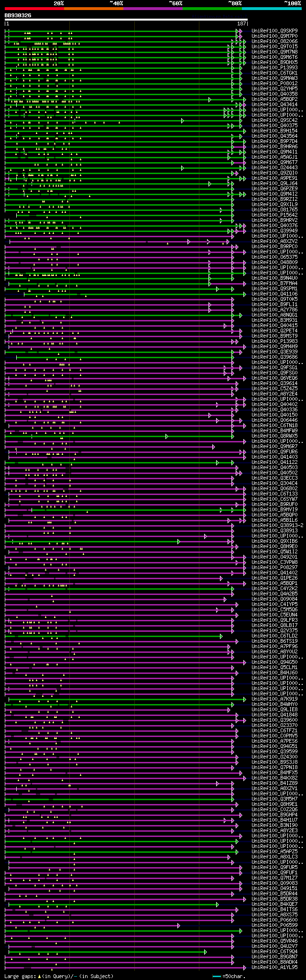
Task: Select the UniRef100_Q41848 entry
Action: click(x=274, y=715)
